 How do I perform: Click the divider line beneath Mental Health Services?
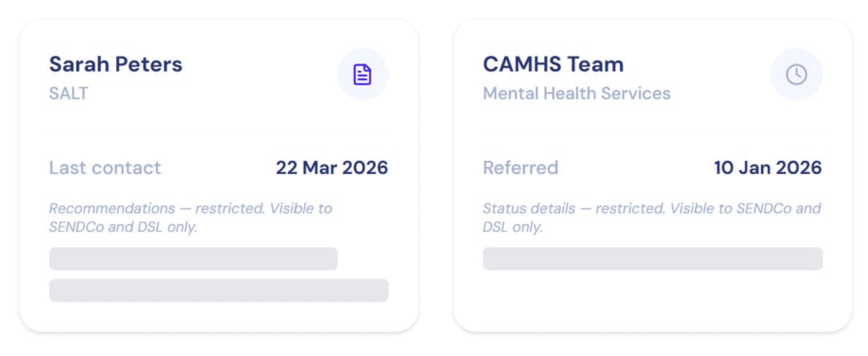click(653, 131)
